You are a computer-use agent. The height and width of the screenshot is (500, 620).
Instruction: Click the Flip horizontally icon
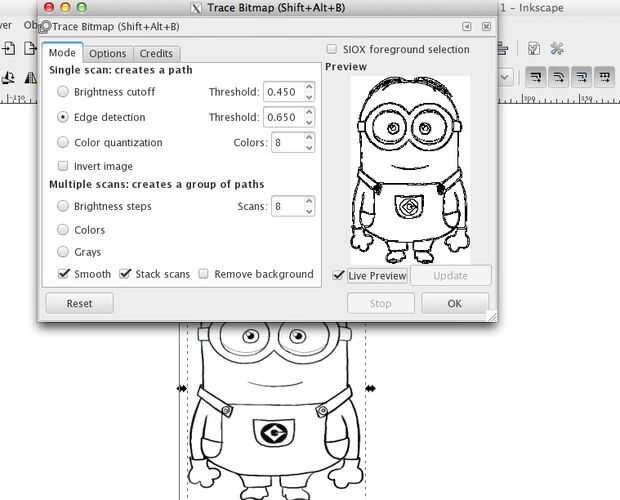pyautogui.click(x=30, y=77)
